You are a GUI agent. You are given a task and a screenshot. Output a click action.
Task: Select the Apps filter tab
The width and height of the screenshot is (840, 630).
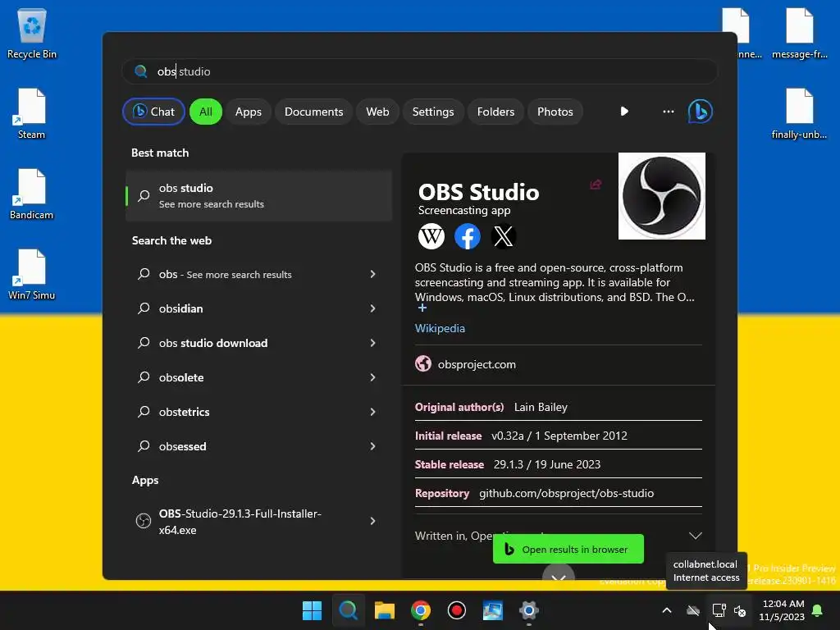(249, 112)
